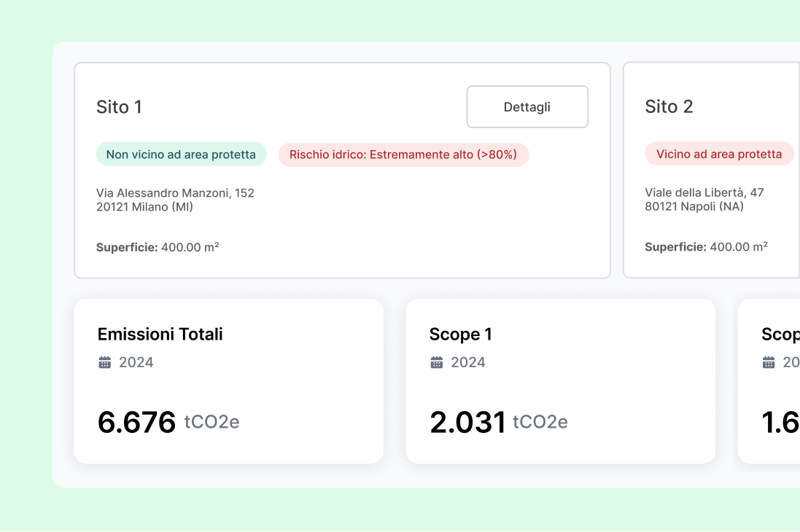Click the water risk badge 'Rischio idrico: Estremamente alto'
Viewport: 800px width, 532px height.
tap(403, 154)
